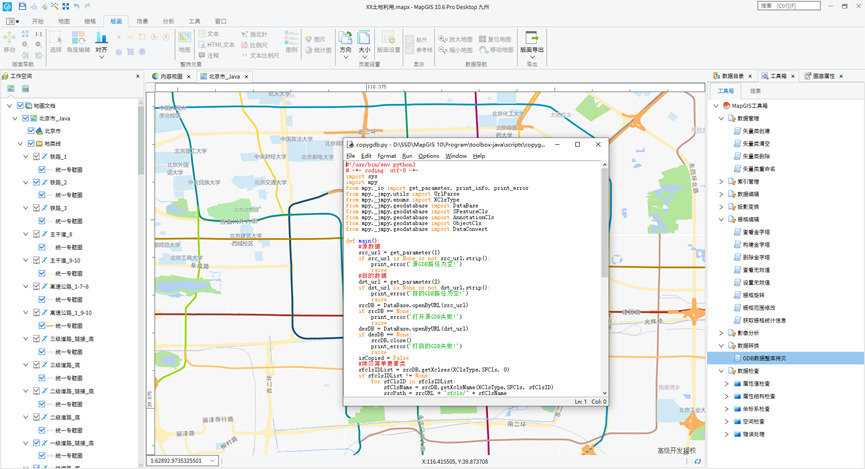Open 版面设置 layout settings

(x=388, y=42)
